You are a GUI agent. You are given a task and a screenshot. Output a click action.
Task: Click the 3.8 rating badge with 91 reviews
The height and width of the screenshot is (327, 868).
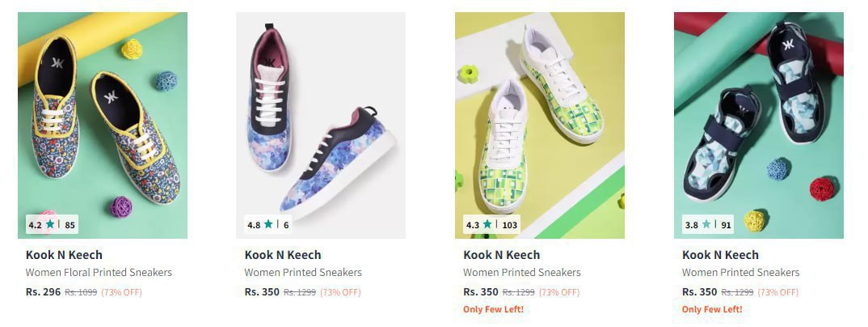tap(708, 224)
